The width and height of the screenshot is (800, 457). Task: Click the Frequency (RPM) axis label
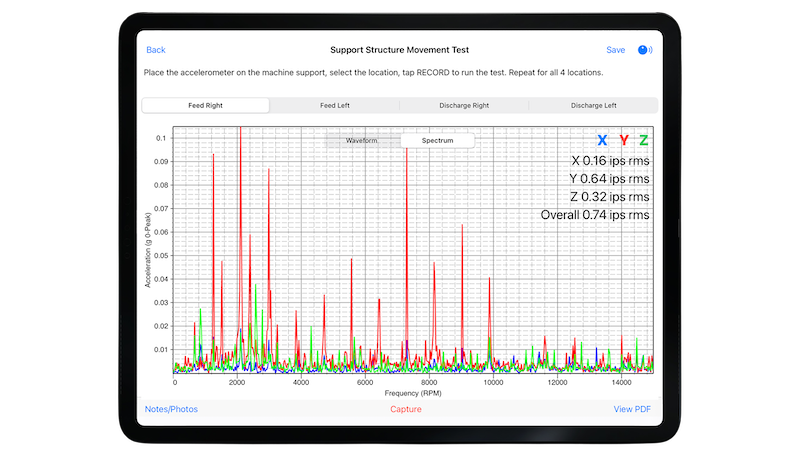[x=413, y=393]
